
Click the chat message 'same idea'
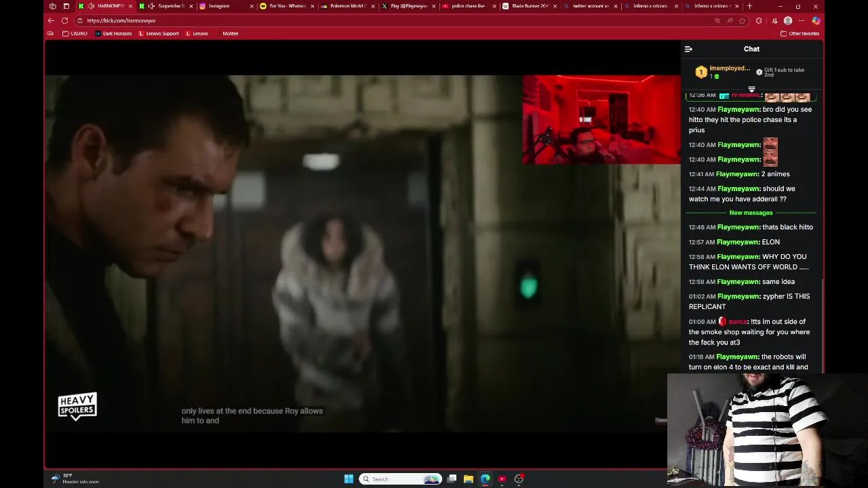coord(778,282)
